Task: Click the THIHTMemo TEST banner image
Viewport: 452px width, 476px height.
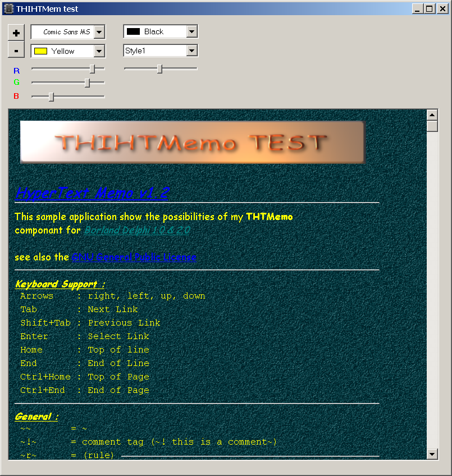Action: [193, 142]
